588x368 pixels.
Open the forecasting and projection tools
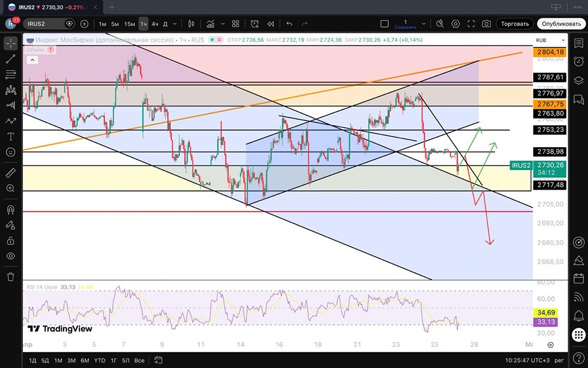pyautogui.click(x=11, y=105)
